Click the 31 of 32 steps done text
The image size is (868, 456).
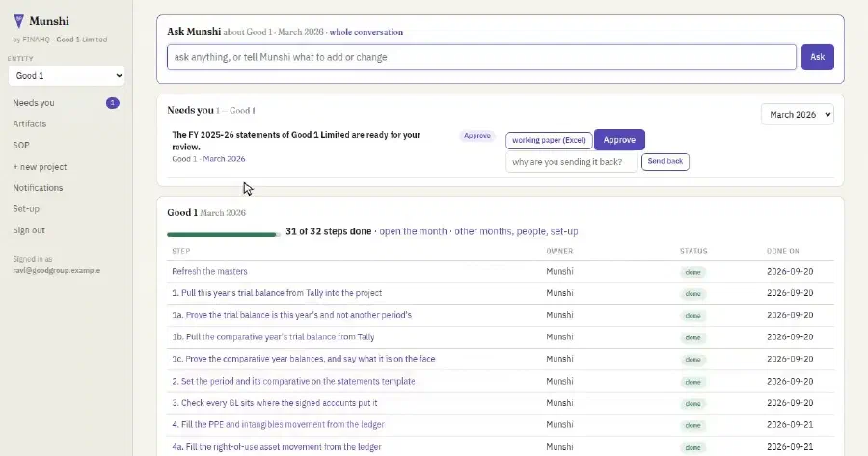328,231
